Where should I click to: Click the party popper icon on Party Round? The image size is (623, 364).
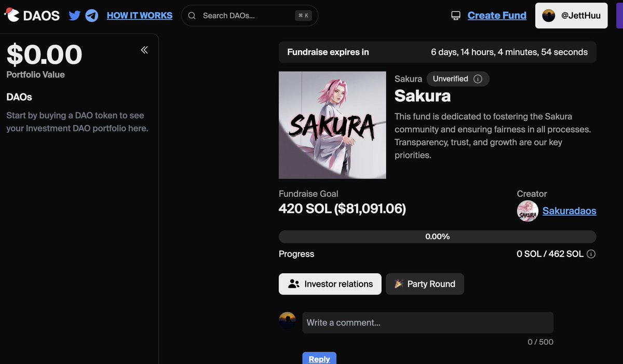[x=399, y=284]
